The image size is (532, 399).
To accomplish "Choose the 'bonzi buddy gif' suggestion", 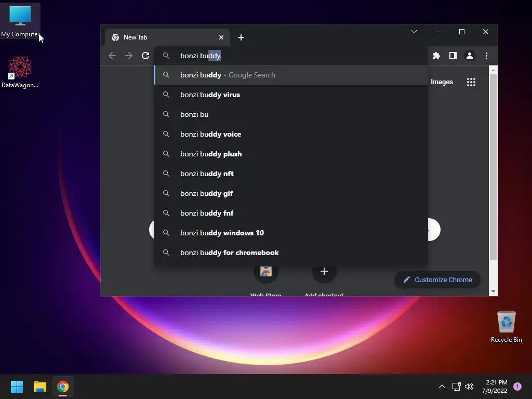I will click(x=291, y=193).
